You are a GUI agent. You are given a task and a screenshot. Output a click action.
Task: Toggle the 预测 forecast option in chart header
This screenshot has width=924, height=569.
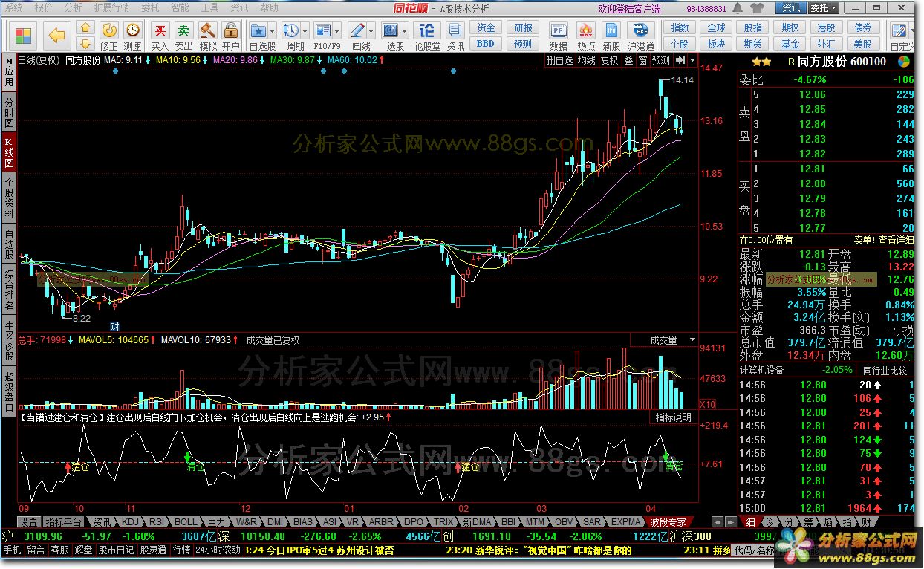(x=660, y=61)
